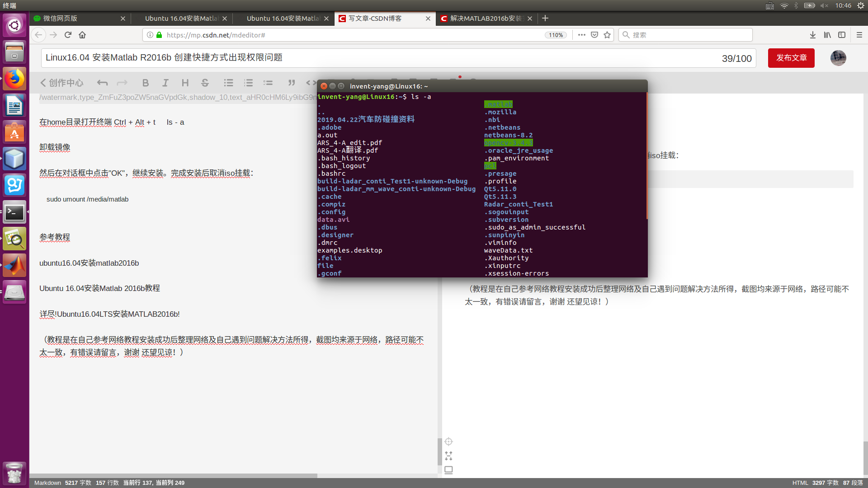Click the Markdown status bar label
The image size is (868, 488).
pyautogui.click(x=47, y=483)
